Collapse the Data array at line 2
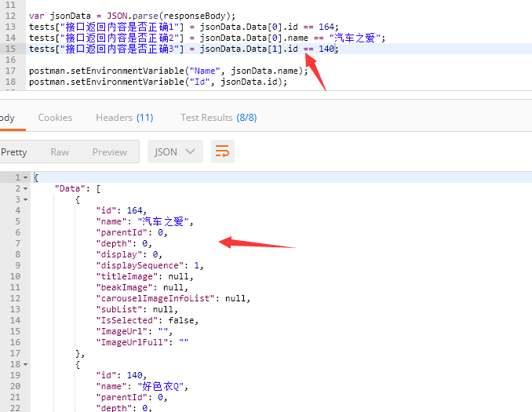532x412 pixels. pos(25,188)
